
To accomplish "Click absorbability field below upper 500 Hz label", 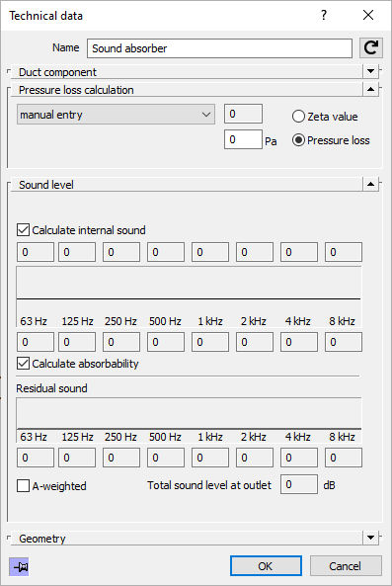I will pyautogui.click(x=166, y=342).
